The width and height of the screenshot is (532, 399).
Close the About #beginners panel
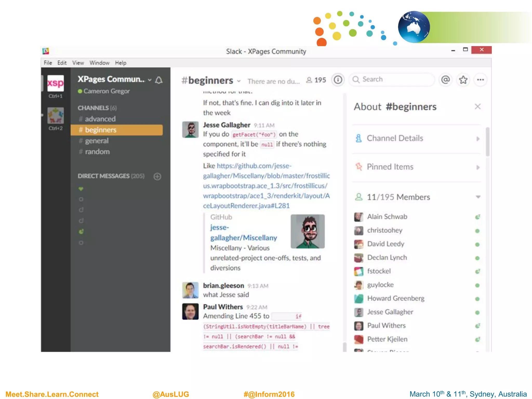(x=477, y=107)
